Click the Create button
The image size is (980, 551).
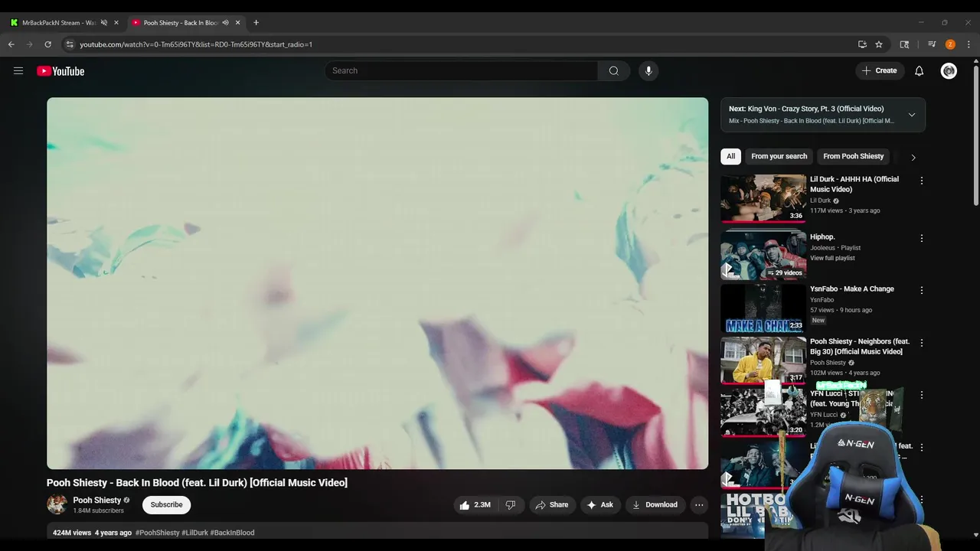click(x=879, y=71)
